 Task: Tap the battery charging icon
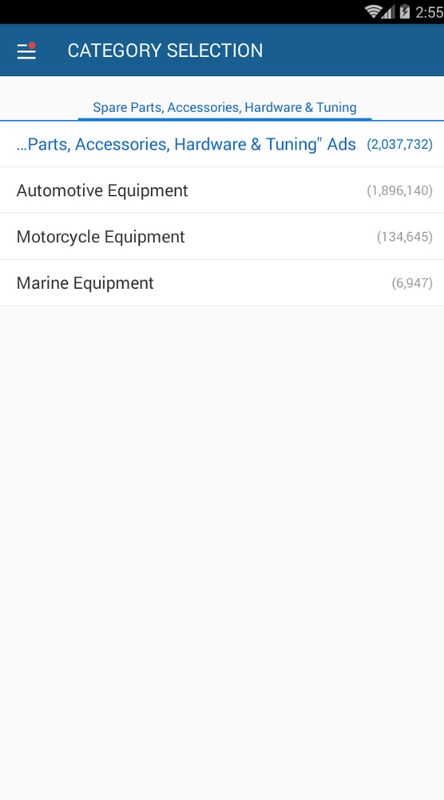(x=405, y=12)
